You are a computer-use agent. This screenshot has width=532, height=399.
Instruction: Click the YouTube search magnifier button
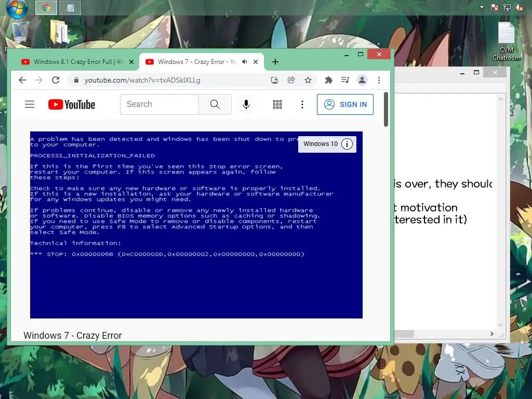pyautogui.click(x=215, y=104)
